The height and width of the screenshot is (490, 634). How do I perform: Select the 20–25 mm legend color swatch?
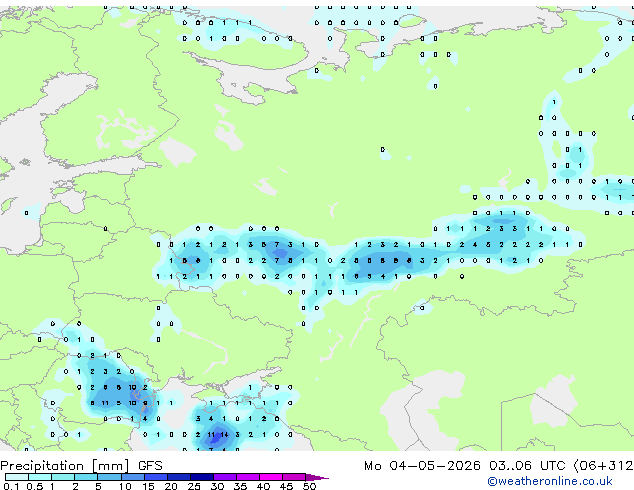pos(179,477)
